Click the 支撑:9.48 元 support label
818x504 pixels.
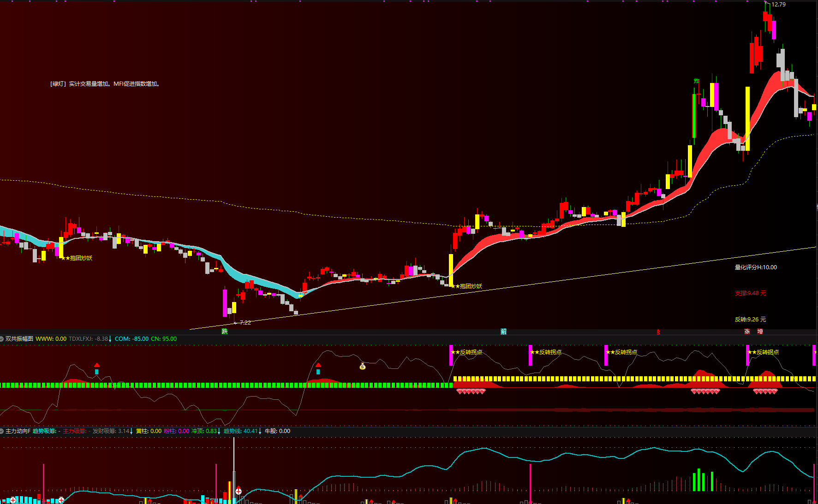point(750,293)
